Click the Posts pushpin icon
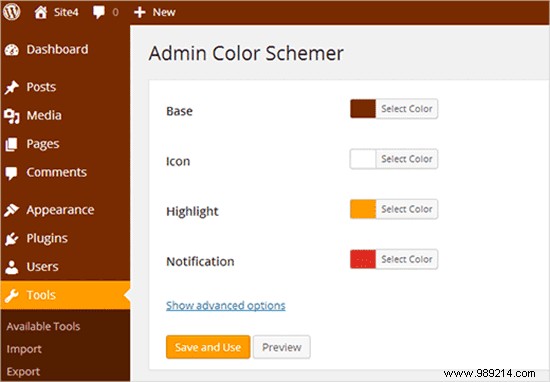This screenshot has width=550, height=382. tap(12, 87)
